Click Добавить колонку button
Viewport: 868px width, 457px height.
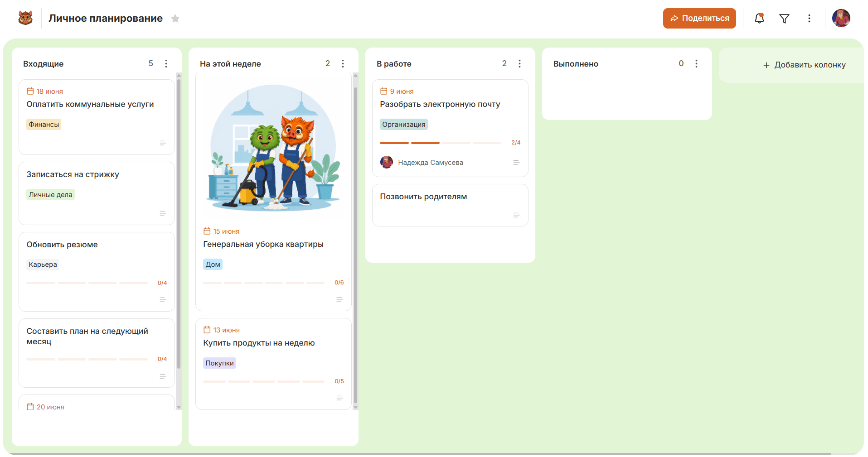coord(804,65)
